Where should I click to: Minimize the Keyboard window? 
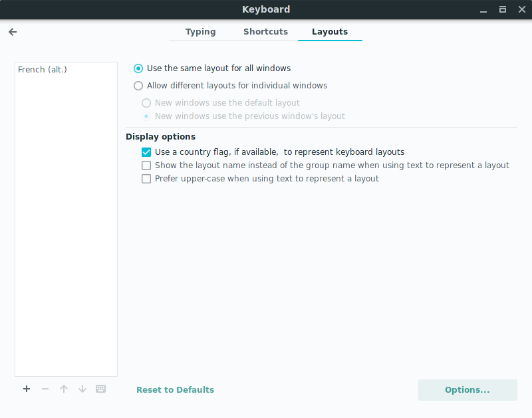pyautogui.click(x=483, y=9)
